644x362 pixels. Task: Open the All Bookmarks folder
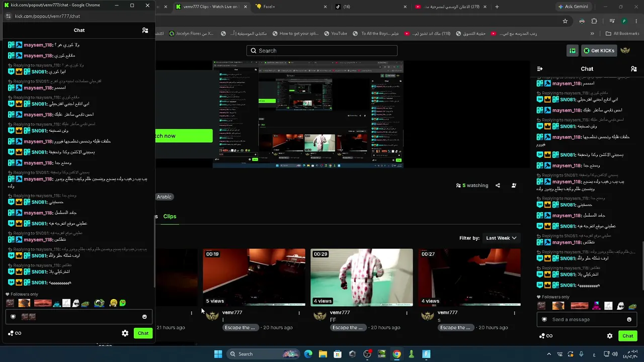coord(622,34)
